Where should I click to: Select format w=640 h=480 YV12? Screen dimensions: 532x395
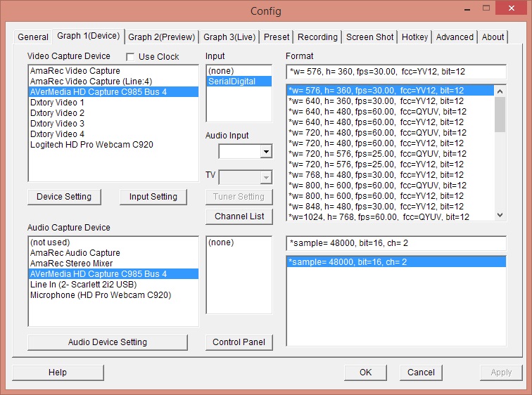[x=390, y=122]
